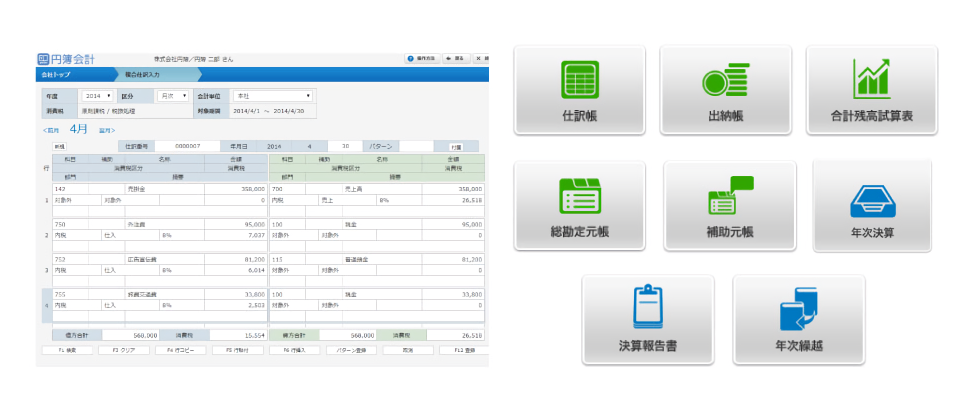Open the 会計単位 本社 dropdown

click(272, 96)
